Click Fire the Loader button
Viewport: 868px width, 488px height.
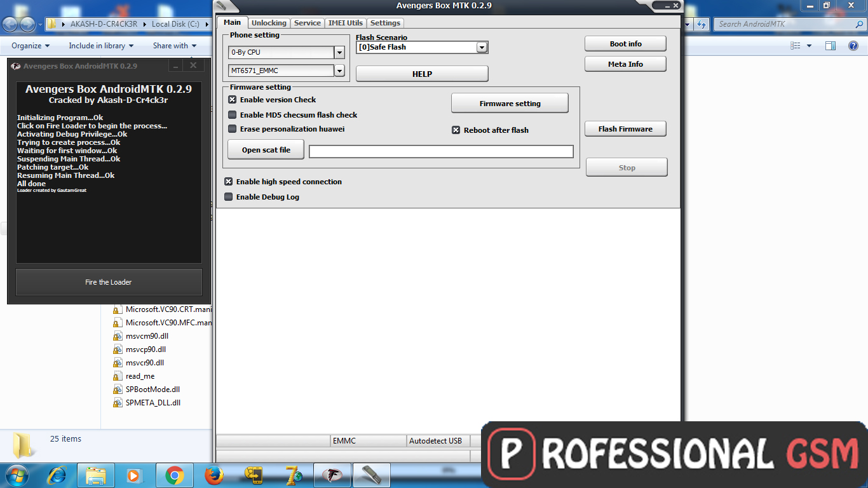click(109, 282)
